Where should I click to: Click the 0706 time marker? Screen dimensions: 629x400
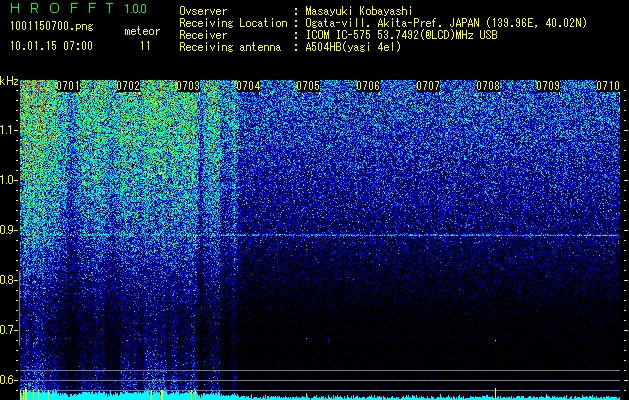tap(368, 86)
